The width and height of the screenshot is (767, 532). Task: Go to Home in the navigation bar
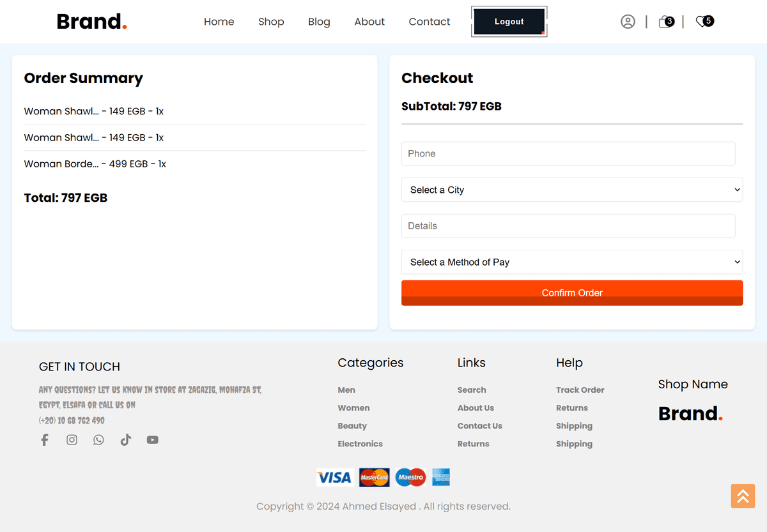pos(219,22)
